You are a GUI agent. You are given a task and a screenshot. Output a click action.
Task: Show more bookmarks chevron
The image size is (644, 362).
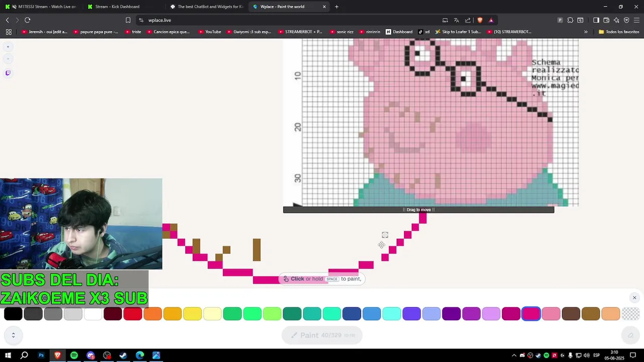tap(586, 32)
